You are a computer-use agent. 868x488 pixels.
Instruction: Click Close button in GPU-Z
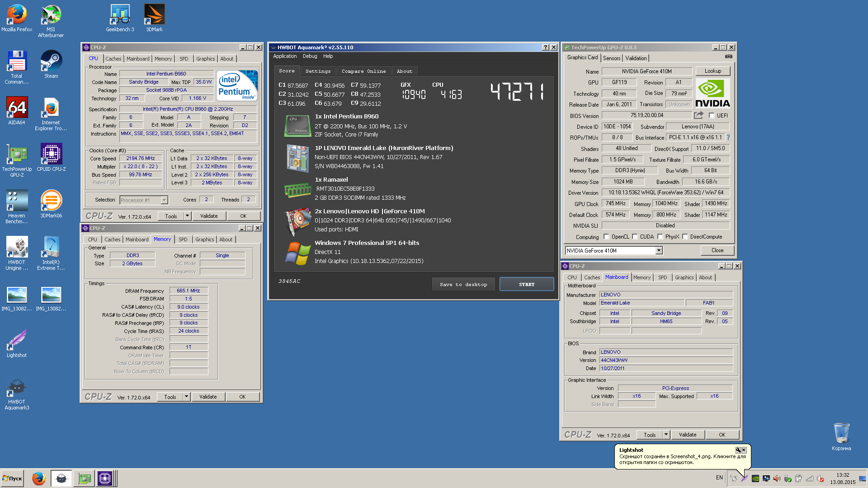tap(717, 250)
